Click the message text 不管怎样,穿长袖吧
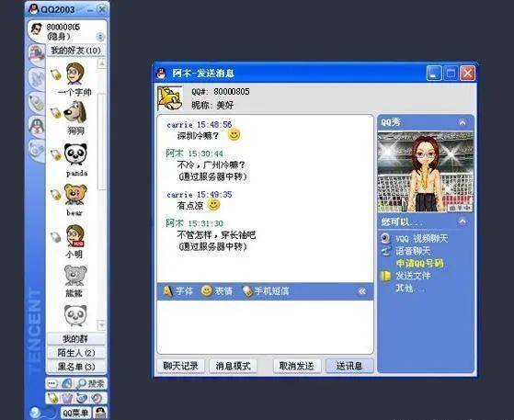The height and width of the screenshot is (420, 514). coord(216,235)
